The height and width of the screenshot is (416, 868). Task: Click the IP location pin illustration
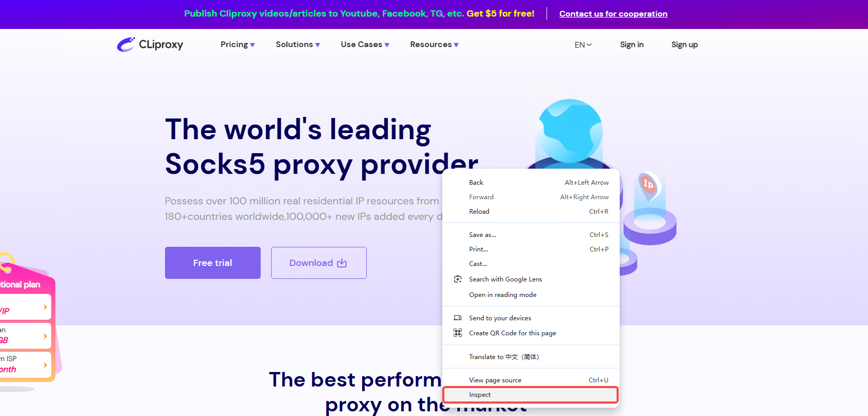click(x=649, y=186)
